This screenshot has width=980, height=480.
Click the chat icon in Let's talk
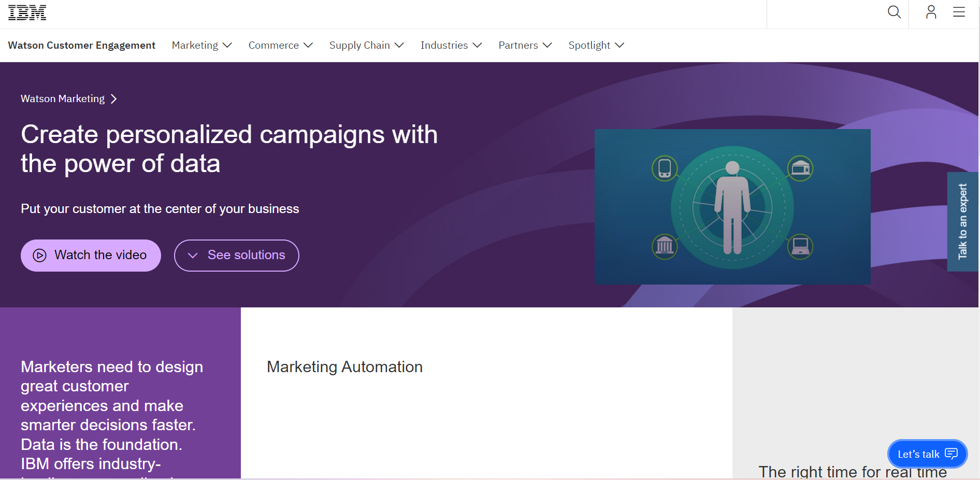951,454
